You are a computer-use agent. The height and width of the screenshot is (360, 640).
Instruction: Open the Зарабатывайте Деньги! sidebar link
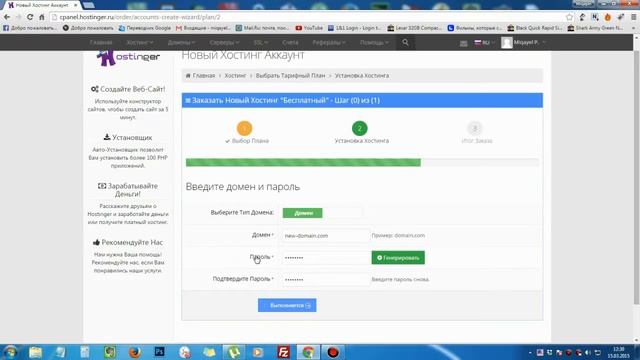coord(128,190)
